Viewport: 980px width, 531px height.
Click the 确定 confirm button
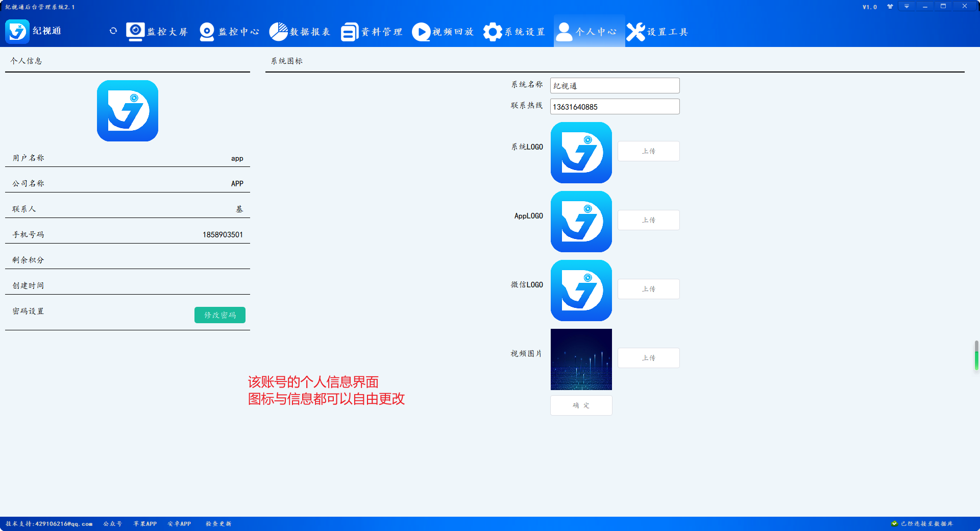pos(581,405)
